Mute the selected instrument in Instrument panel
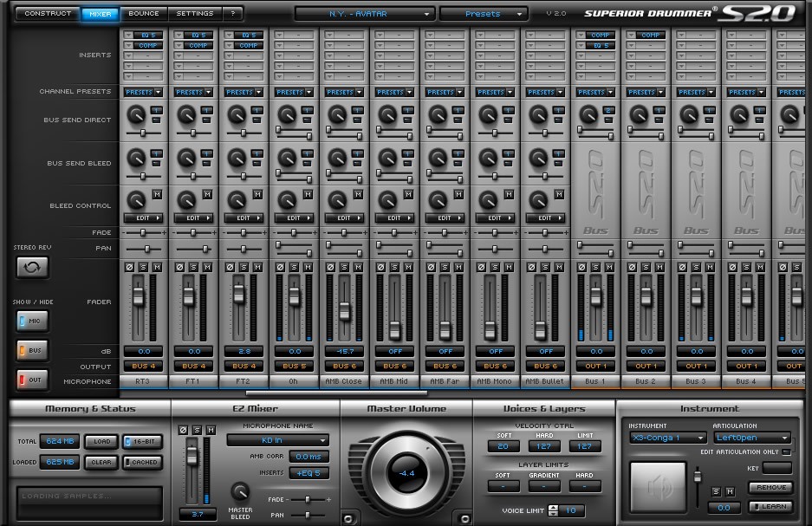Image resolution: width=812 pixels, height=526 pixels. (730, 491)
